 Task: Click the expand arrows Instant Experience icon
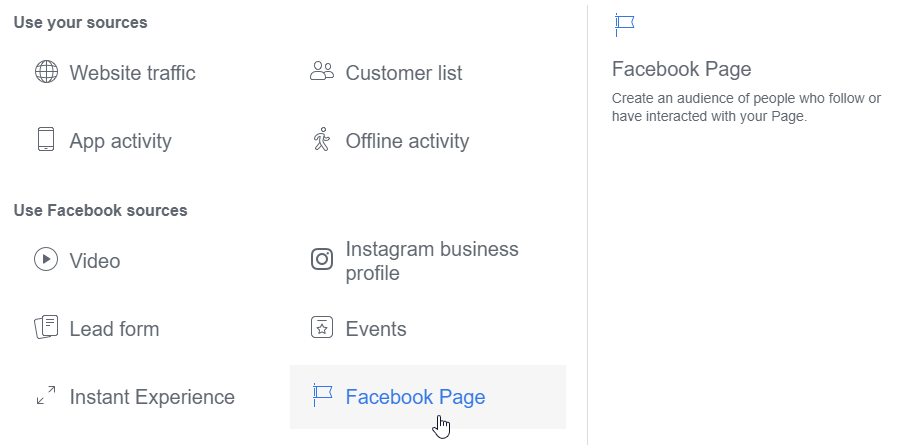[46, 395]
